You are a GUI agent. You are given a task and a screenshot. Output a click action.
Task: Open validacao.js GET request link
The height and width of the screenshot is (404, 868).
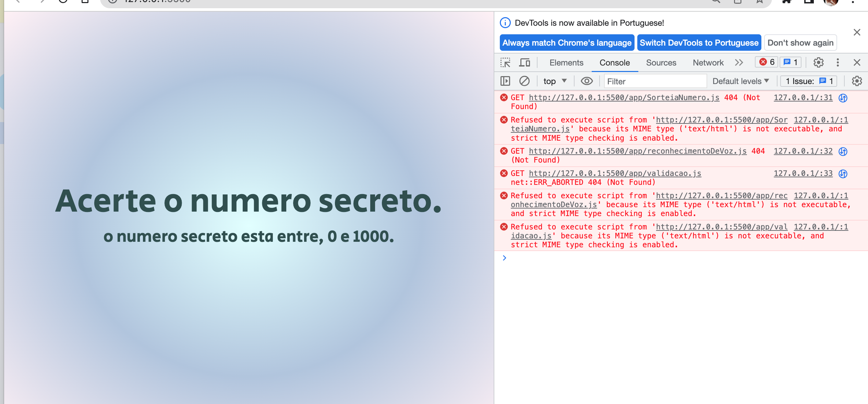pos(615,173)
